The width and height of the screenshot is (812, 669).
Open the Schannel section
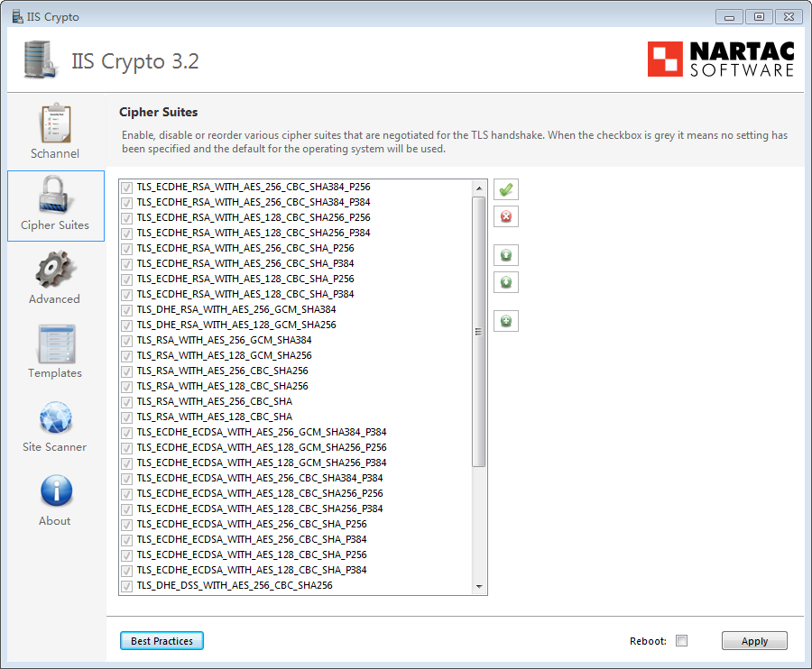click(55, 132)
